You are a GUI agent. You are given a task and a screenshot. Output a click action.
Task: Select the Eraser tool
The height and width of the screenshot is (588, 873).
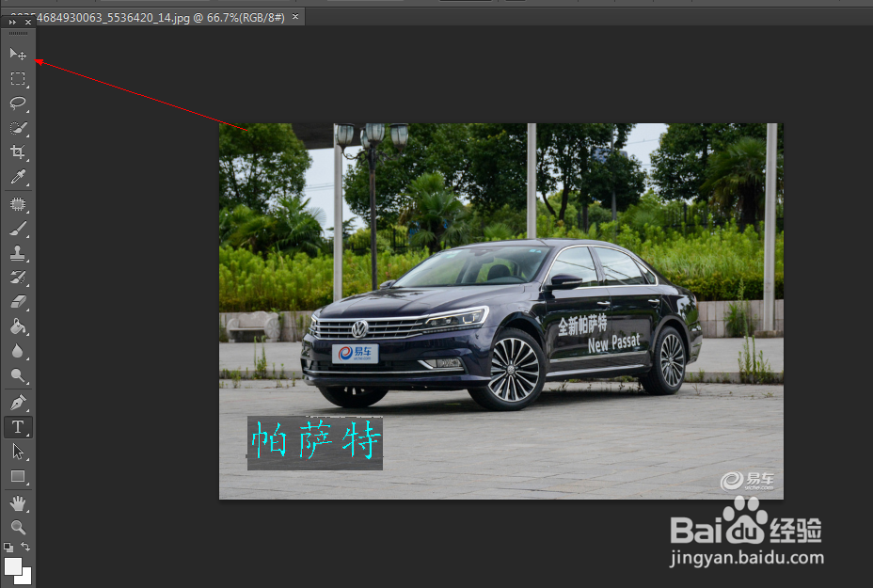pos(18,302)
